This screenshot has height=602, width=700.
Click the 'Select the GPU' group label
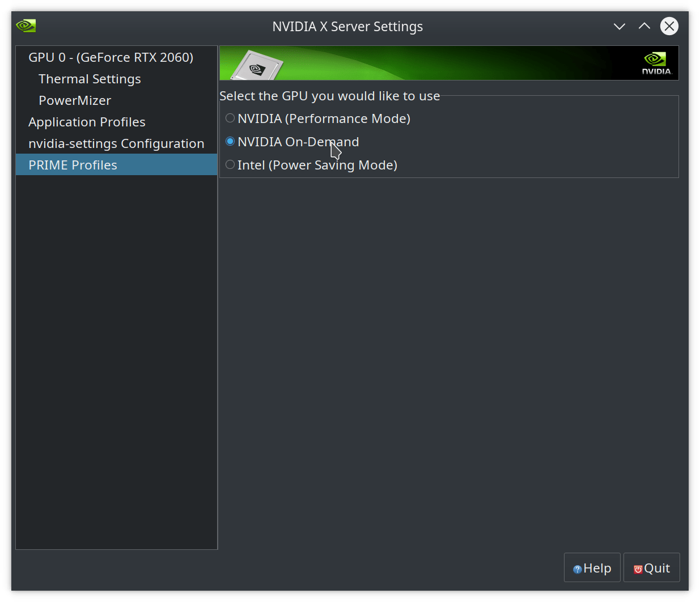point(329,96)
